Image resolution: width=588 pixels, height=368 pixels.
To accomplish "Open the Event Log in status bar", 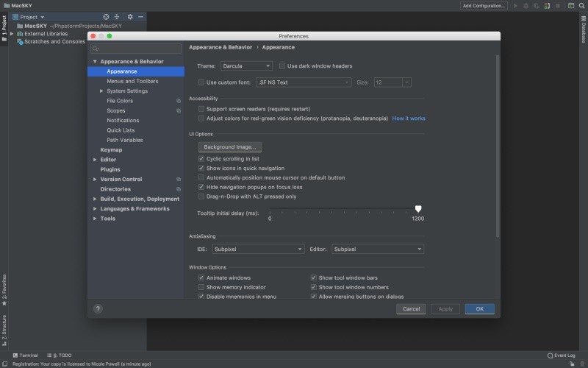I will (562, 355).
